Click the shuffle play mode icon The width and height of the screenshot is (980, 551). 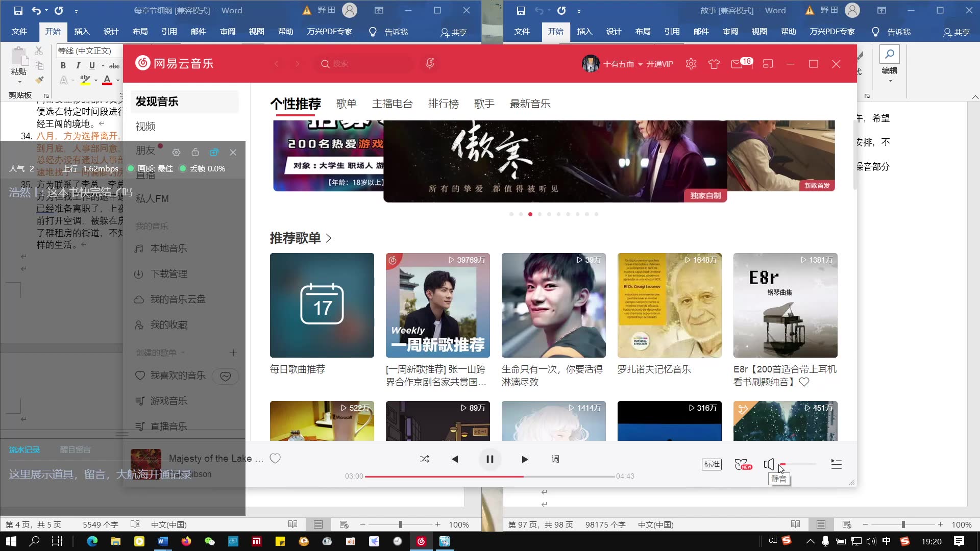(x=424, y=459)
